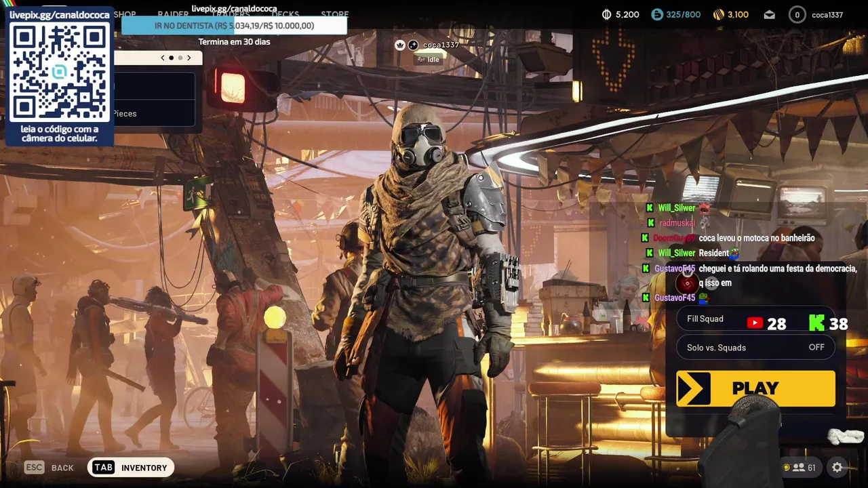This screenshot has width=868, height=488.
Task: Click the crown party-leader icon beside coca1337
Action: (x=400, y=45)
